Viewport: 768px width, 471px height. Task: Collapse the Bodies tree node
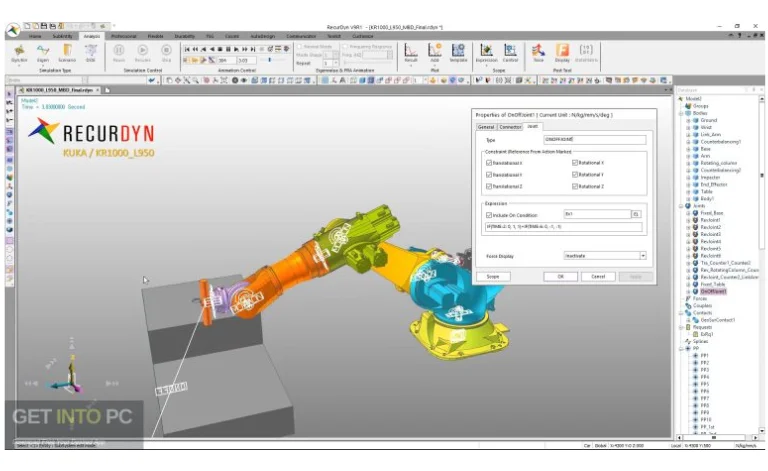[683, 113]
